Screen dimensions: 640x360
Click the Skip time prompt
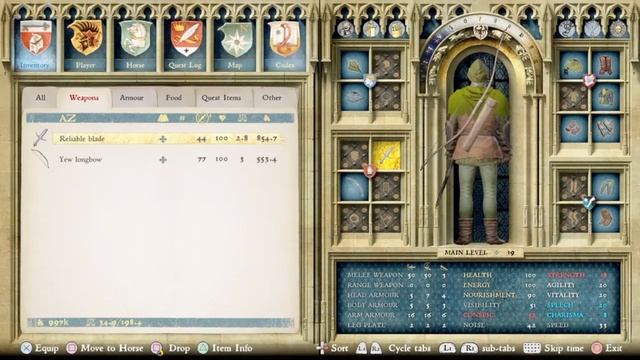coord(553,348)
